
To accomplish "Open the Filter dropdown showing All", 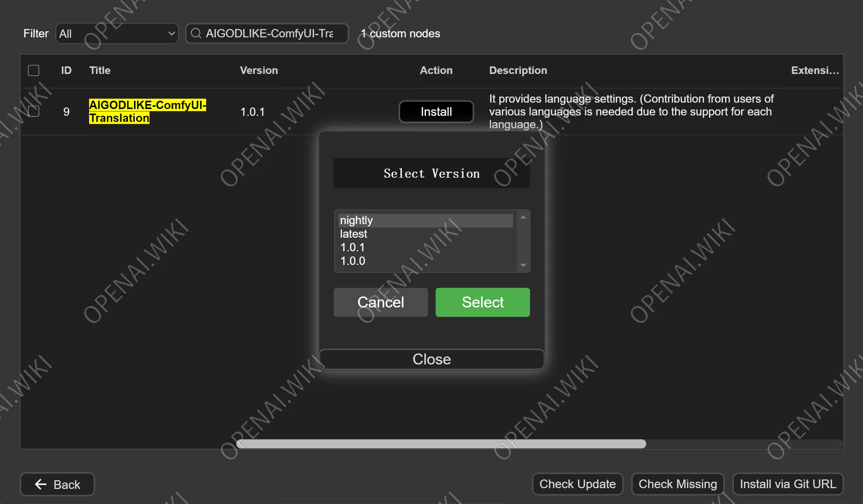I will pos(117,34).
